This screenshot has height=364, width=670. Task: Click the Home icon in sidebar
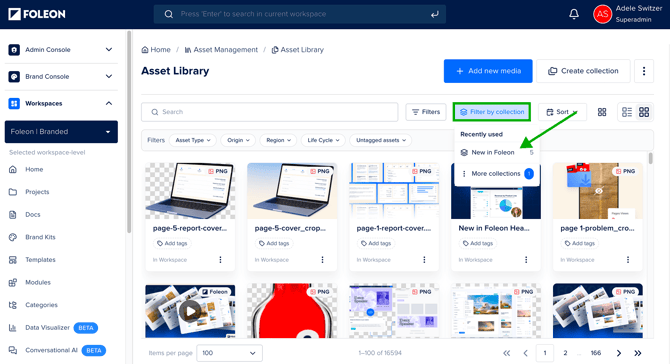click(x=13, y=169)
